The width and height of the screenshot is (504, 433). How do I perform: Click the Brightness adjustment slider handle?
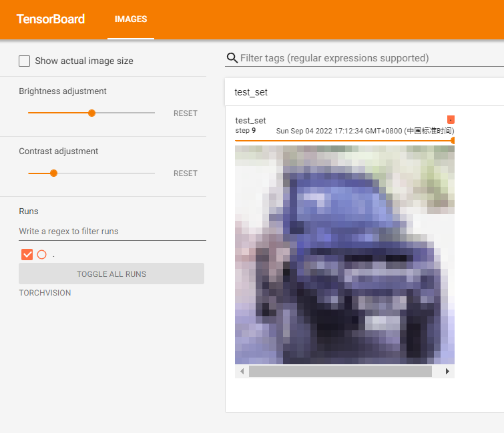tap(92, 113)
